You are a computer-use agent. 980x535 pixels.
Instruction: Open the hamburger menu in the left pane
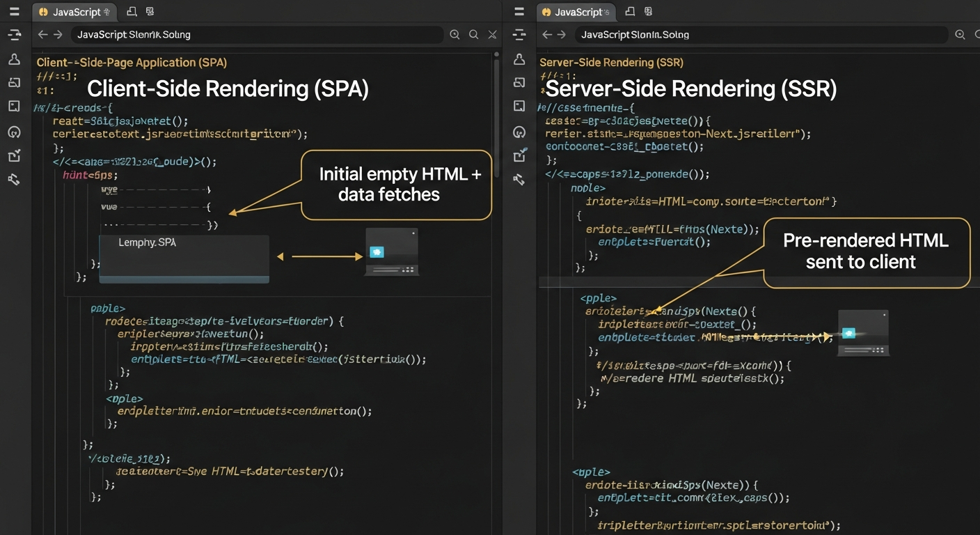pos(14,12)
